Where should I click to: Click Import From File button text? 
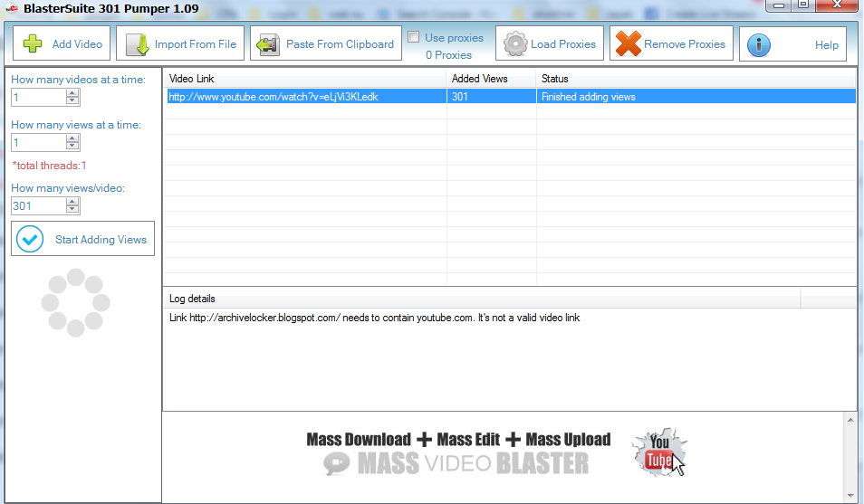(195, 44)
